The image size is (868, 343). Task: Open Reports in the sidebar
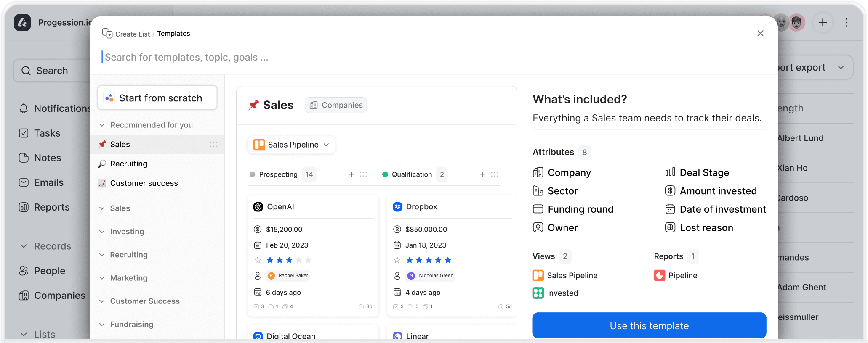(x=44, y=207)
